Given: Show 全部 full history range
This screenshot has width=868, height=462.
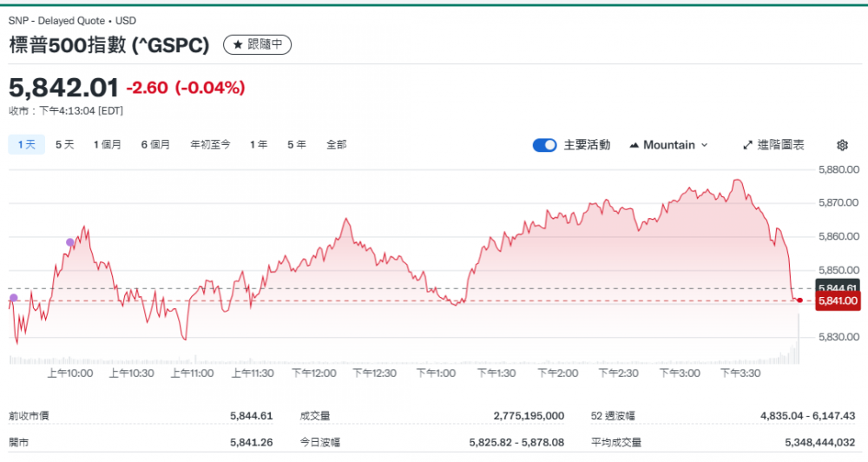Looking at the screenshot, I should click(x=337, y=145).
